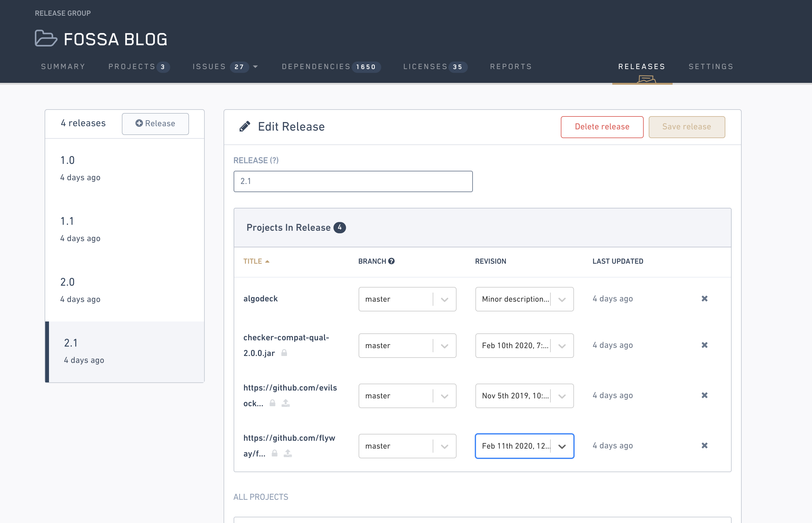Open the algodeck branch dropdown
Screen dimensions: 812x523
444,299
